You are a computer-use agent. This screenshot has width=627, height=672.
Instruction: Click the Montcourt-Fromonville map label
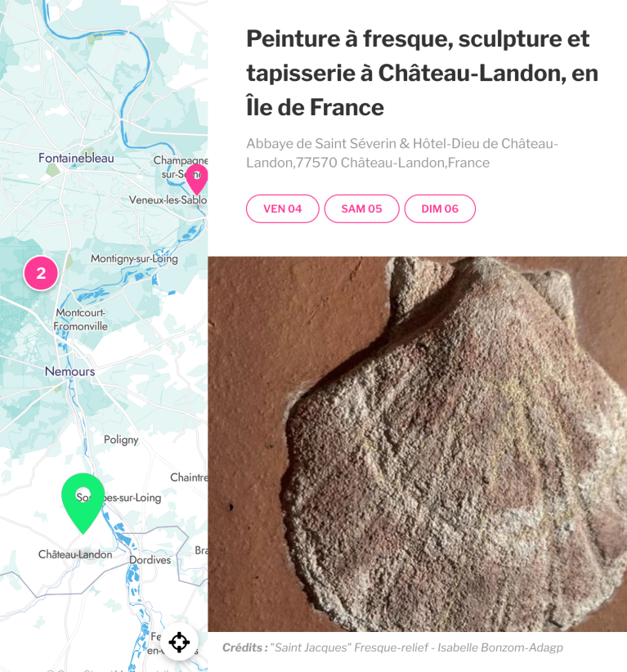(81, 320)
